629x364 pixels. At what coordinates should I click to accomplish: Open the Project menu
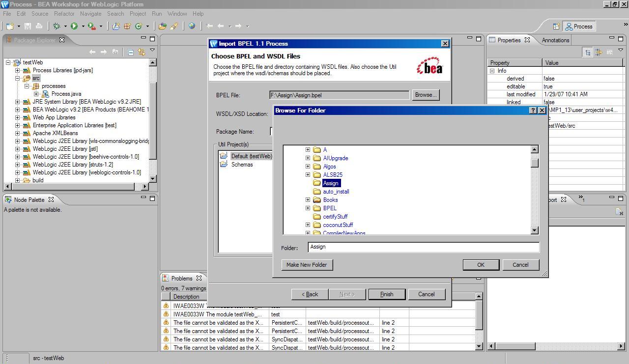tap(138, 14)
